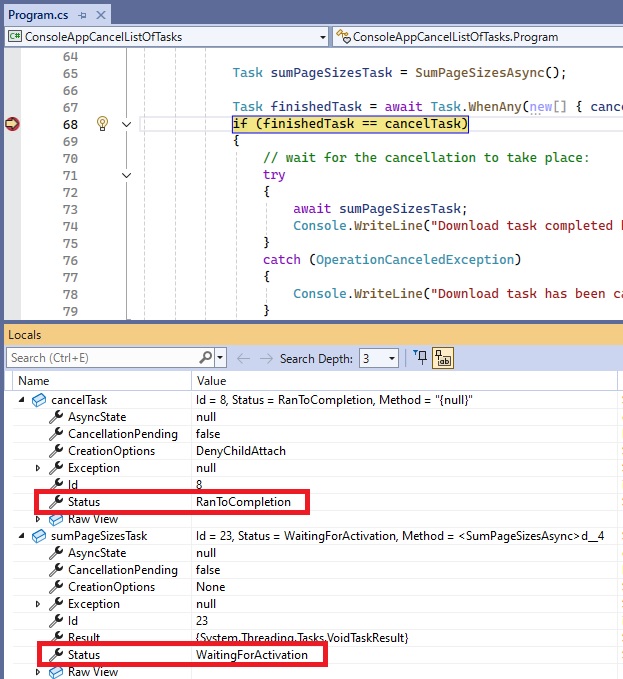The width and height of the screenshot is (623, 679).
Task: Click the sumPageSizesTask object icon
Action: tap(39, 536)
